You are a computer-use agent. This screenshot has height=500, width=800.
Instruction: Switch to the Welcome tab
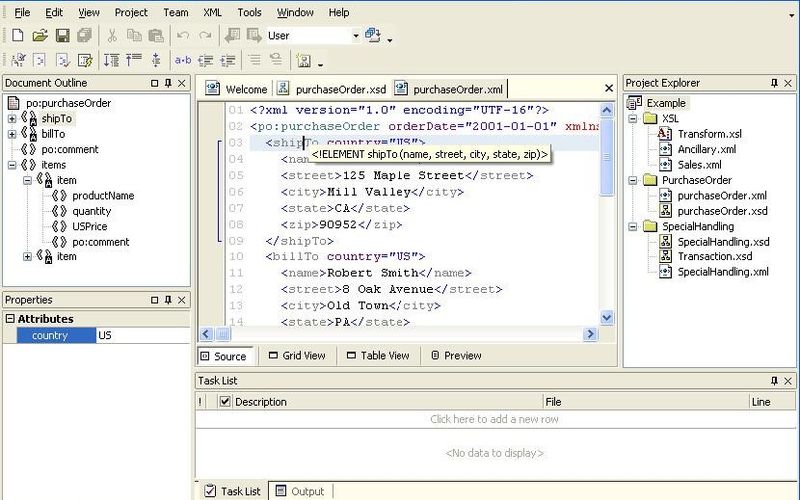click(237, 89)
